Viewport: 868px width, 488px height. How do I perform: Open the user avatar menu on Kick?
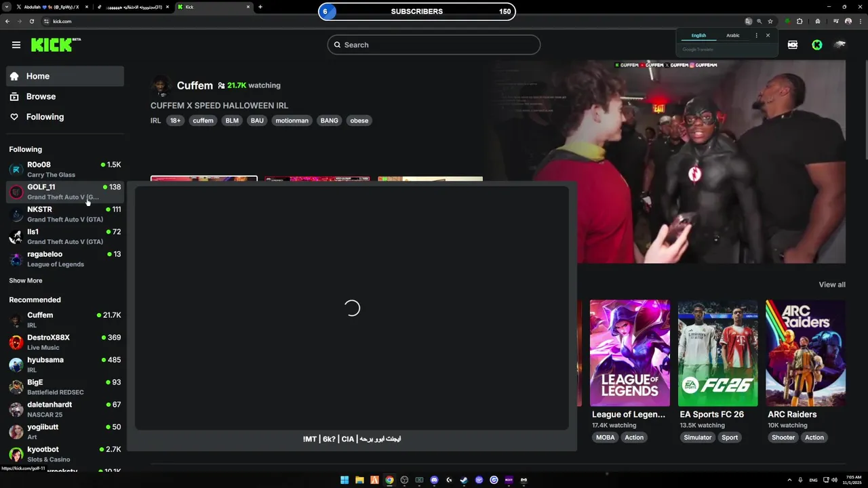click(840, 45)
